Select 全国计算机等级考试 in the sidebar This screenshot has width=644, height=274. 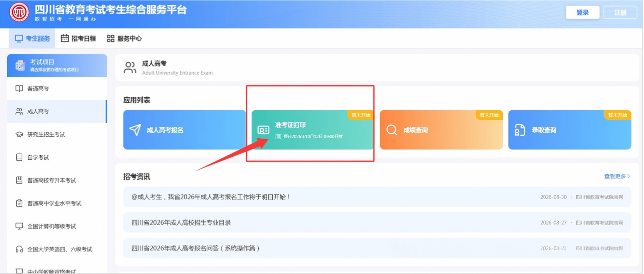point(57,226)
